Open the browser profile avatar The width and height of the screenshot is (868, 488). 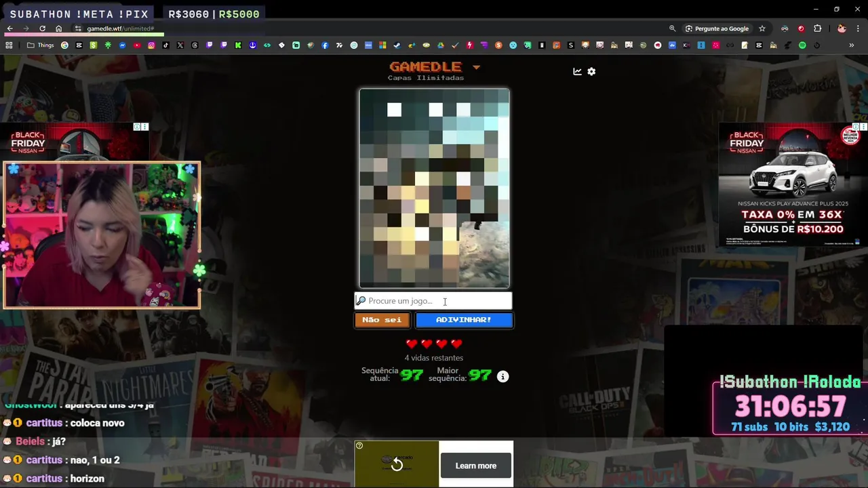(x=842, y=28)
